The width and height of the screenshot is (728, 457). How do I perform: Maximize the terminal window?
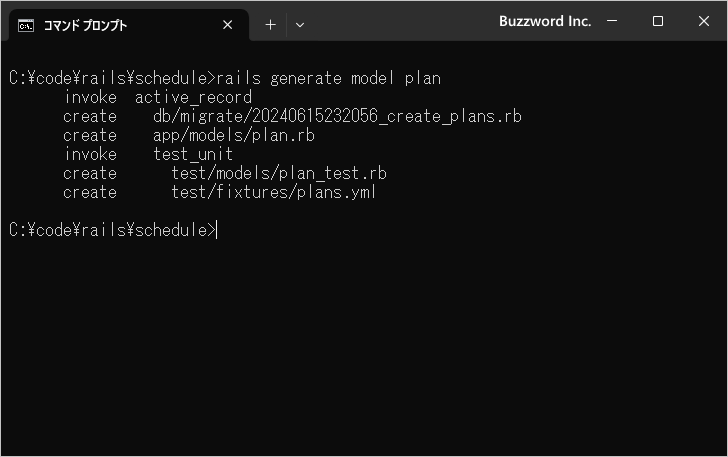click(x=657, y=21)
